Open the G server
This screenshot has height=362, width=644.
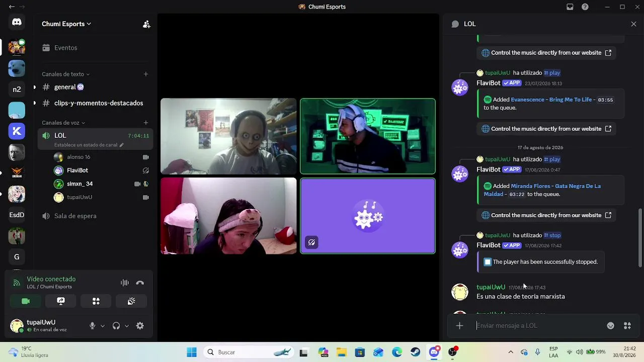(x=17, y=257)
